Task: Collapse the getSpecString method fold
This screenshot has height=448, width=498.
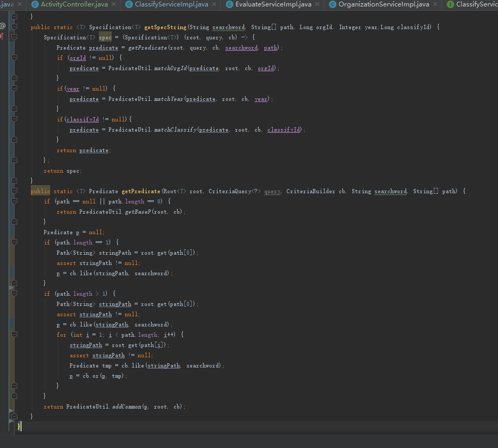Action: click(x=14, y=27)
